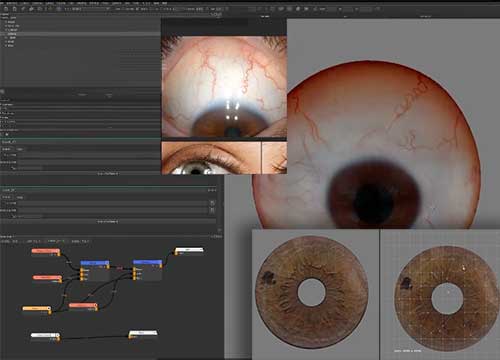Click the iris texture with grid overlay

pyautogui.click(x=447, y=298)
